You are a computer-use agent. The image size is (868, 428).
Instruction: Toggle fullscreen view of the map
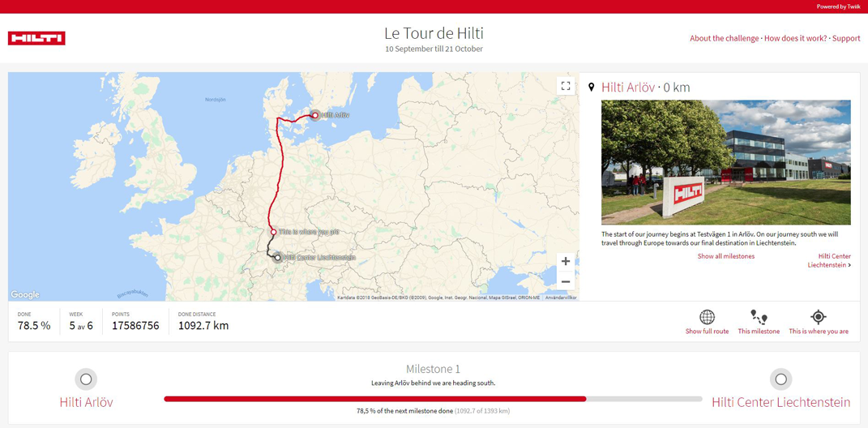[565, 86]
